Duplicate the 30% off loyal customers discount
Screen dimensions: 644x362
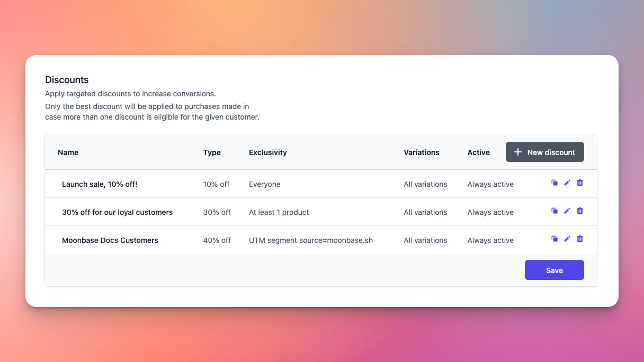(x=554, y=211)
